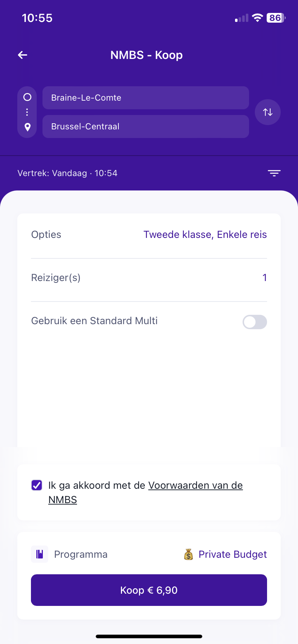The height and width of the screenshot is (644, 298).
Task: Enable the Standard Multi toggle
Action: click(254, 322)
